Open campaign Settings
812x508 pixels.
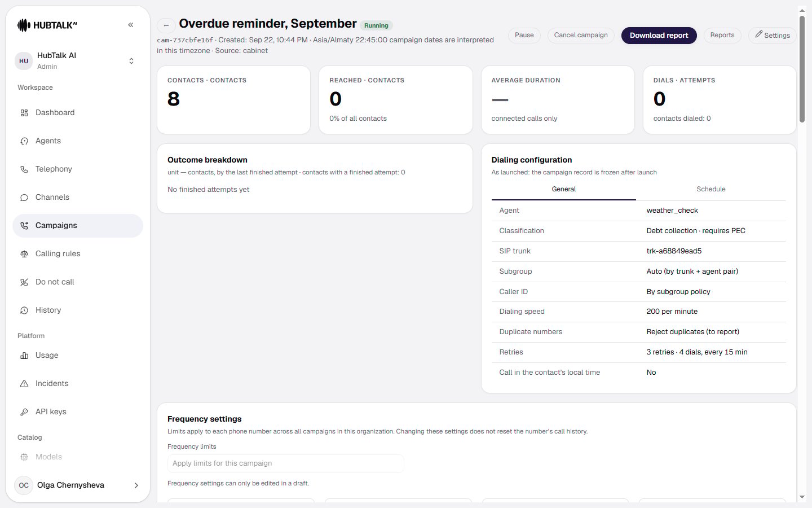[773, 35]
